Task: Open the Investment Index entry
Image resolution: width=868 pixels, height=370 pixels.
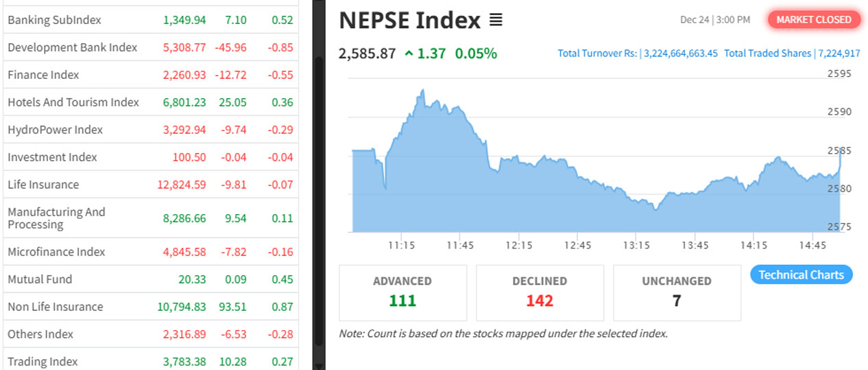Action: coord(52,157)
